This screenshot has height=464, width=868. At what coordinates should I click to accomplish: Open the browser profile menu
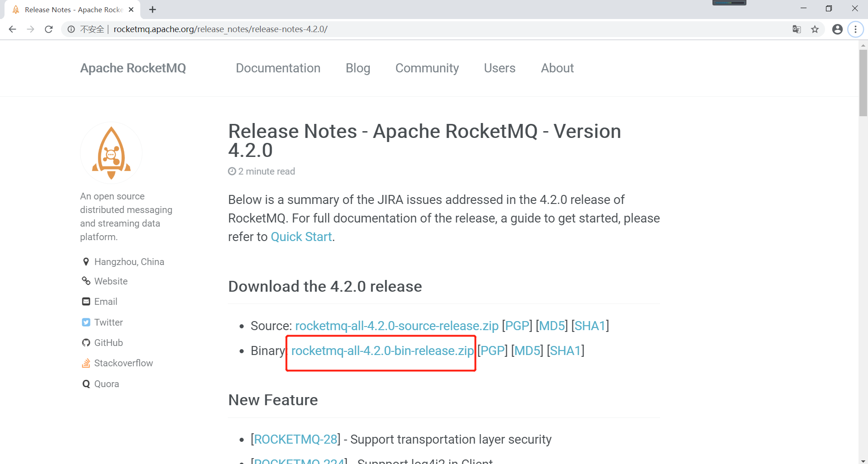pos(837,29)
